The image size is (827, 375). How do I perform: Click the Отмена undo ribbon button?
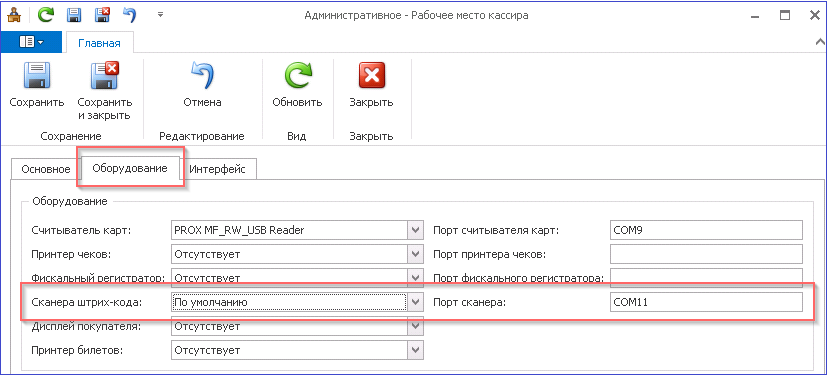coord(202,86)
